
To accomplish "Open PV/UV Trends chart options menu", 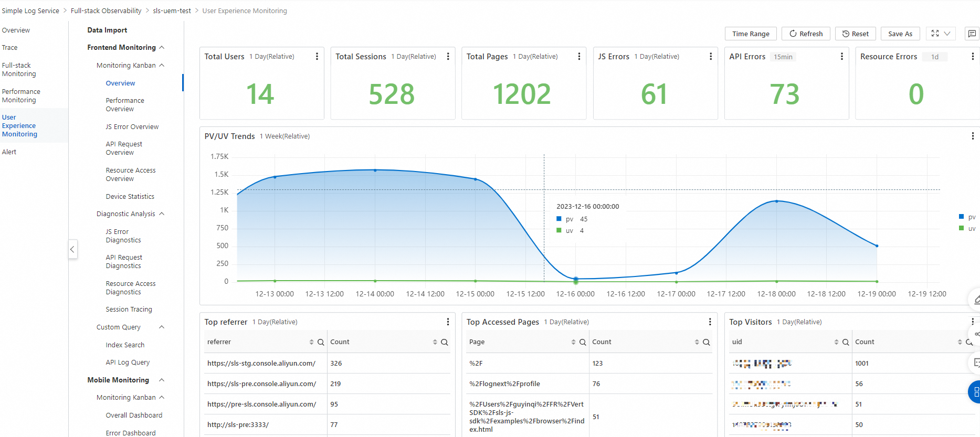I will 973,136.
